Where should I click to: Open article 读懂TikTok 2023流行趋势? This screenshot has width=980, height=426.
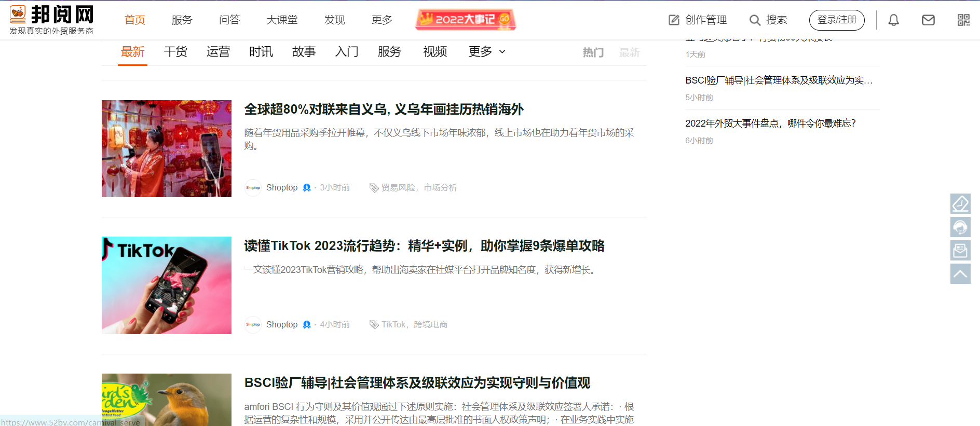click(x=424, y=246)
